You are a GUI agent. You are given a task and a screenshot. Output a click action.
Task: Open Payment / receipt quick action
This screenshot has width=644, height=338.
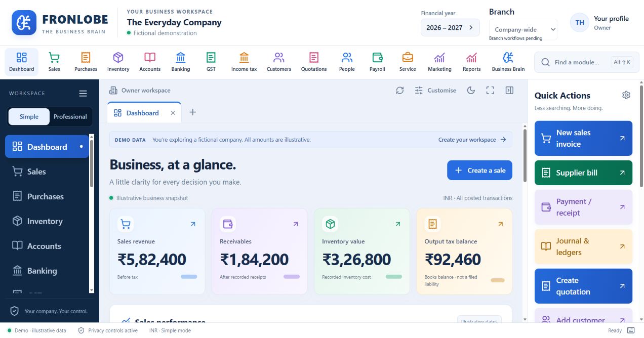(583, 207)
